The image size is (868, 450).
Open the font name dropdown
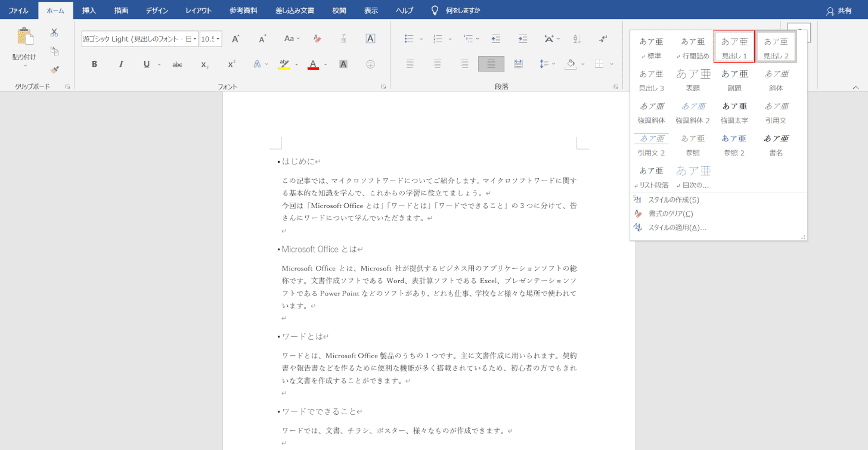[x=195, y=39]
